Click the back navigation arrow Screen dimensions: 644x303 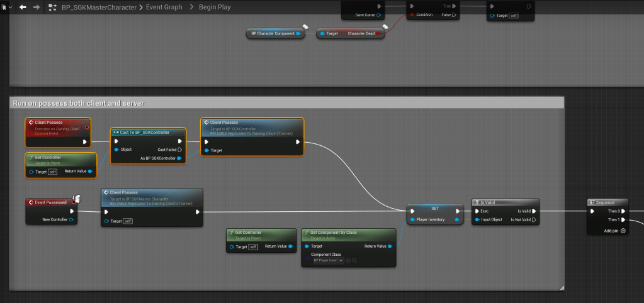point(23,8)
